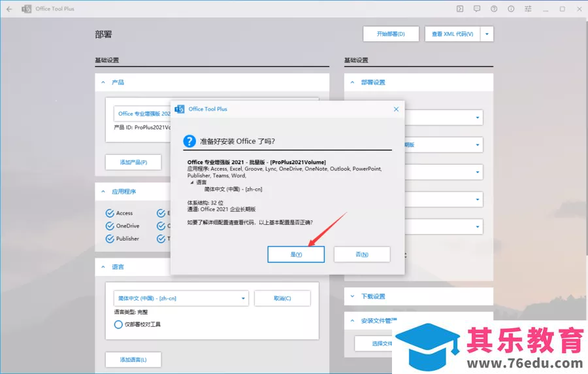Screen dimensions: 588x374
Task: Click bold product title ProPlus2021Volume in dialog
Action: 257,162
